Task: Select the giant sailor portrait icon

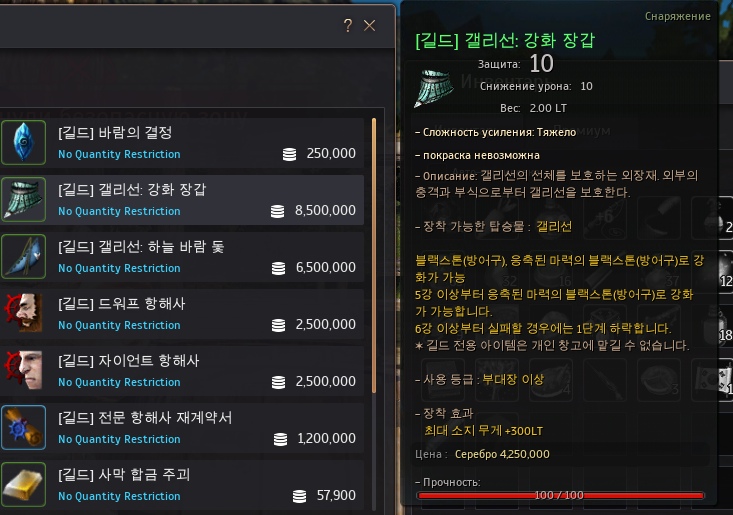Action: coord(23,370)
